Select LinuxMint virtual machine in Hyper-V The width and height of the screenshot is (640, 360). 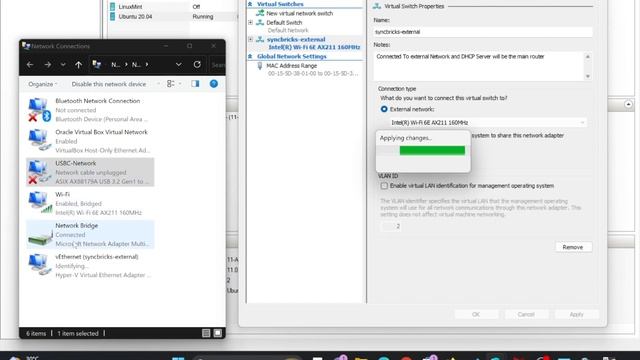[x=130, y=7]
